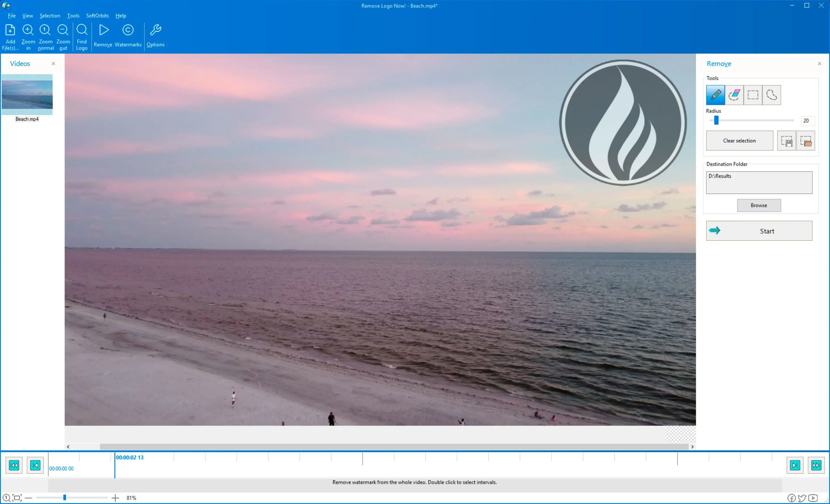Open the Selection menu
The image size is (830, 504).
(x=50, y=15)
